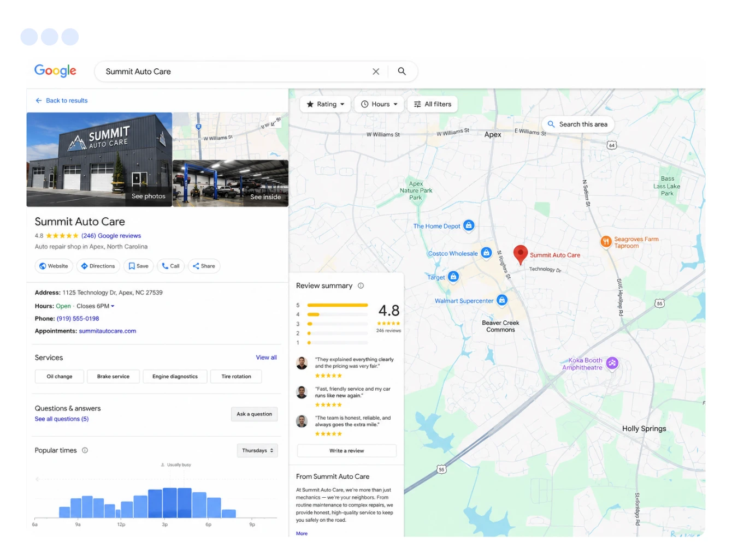Click the first reviewer's avatar photo
This screenshot has height=560, width=732.
point(302,363)
